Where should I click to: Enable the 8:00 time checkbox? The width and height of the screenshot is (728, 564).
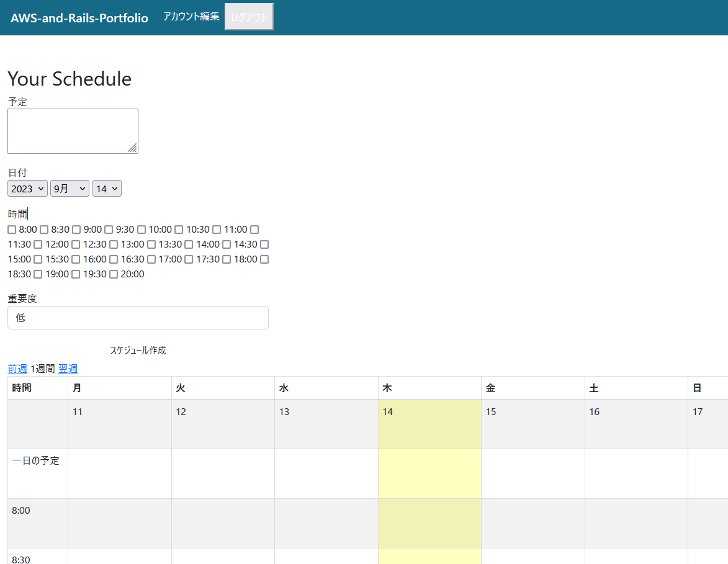coord(11,230)
